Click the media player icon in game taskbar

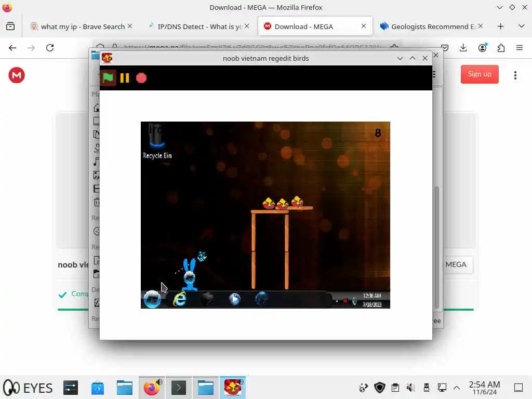pos(234,299)
